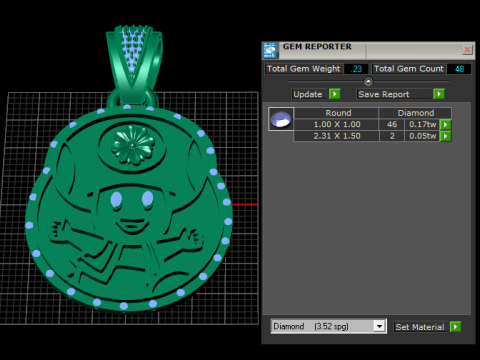480x360 pixels.
Task: Click the 0.17tw weight cell
Action: tap(422, 124)
